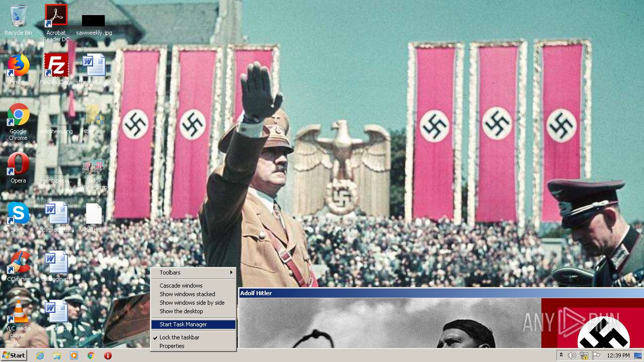Select the .bmp image file icon on the desktop
644x362 pixels.
(x=94, y=175)
